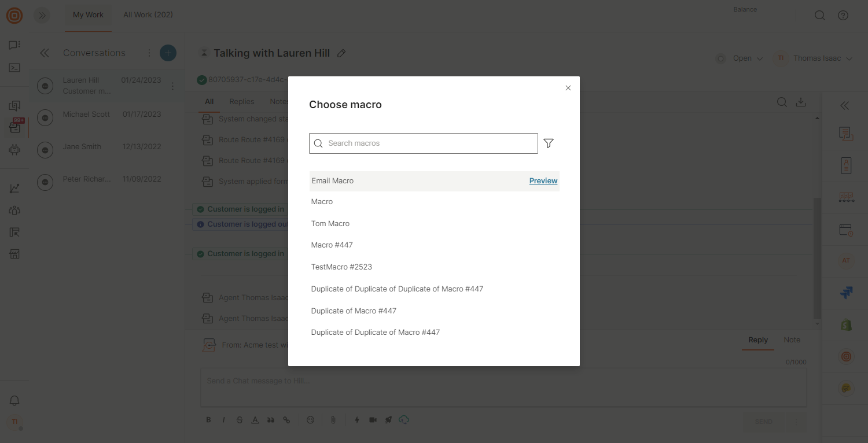Click the filter icon next to macro search

point(549,143)
